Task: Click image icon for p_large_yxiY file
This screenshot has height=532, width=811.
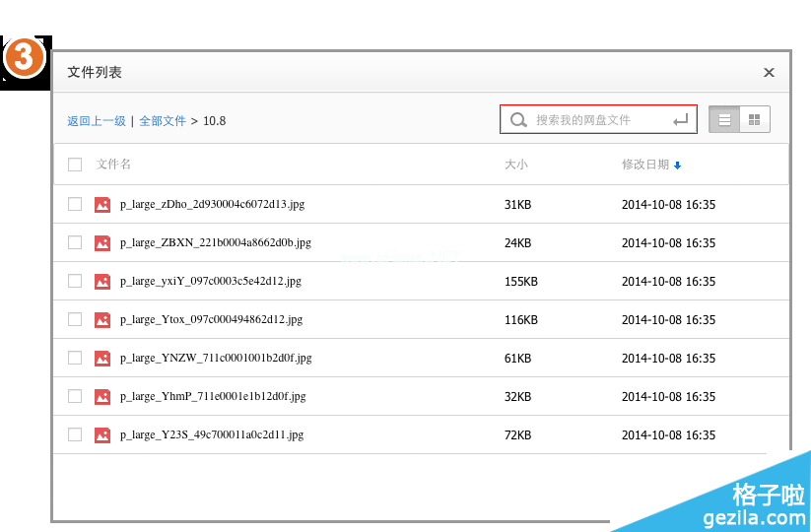Action: (x=102, y=281)
